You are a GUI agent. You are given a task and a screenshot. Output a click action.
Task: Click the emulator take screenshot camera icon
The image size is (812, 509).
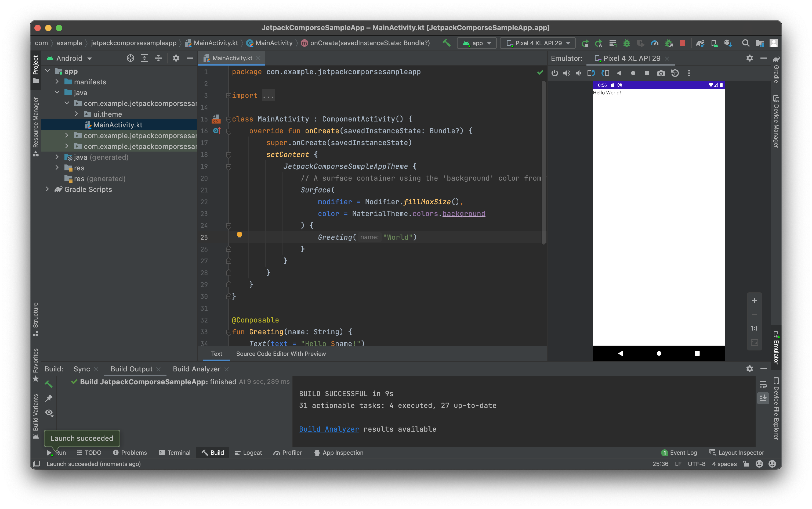click(661, 73)
